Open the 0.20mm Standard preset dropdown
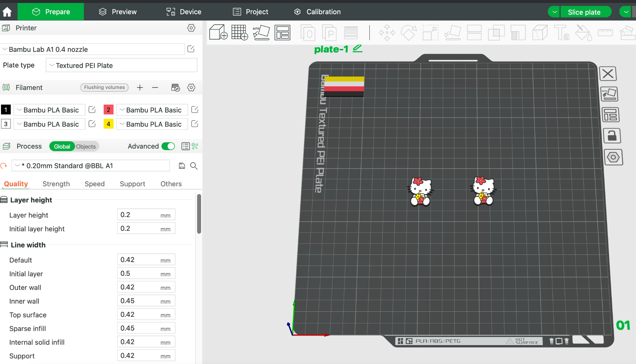The height and width of the screenshot is (364, 636). 90,166
